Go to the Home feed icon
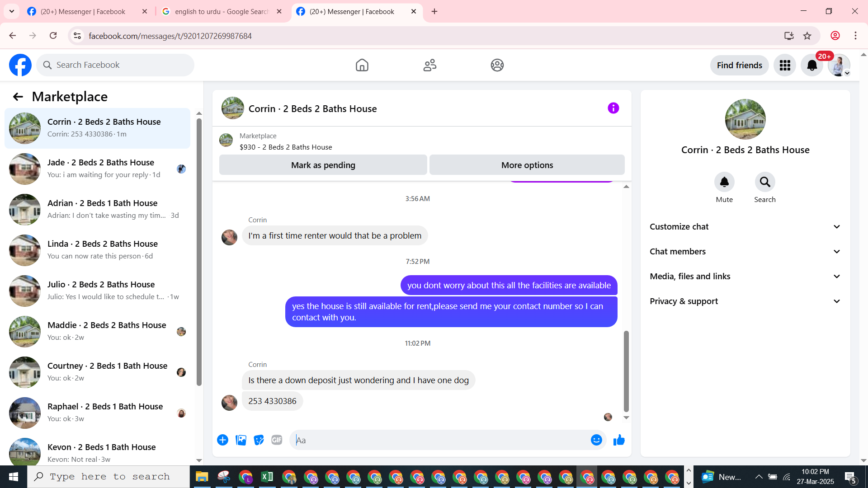Screen dimensions: 868x488 point(362,65)
